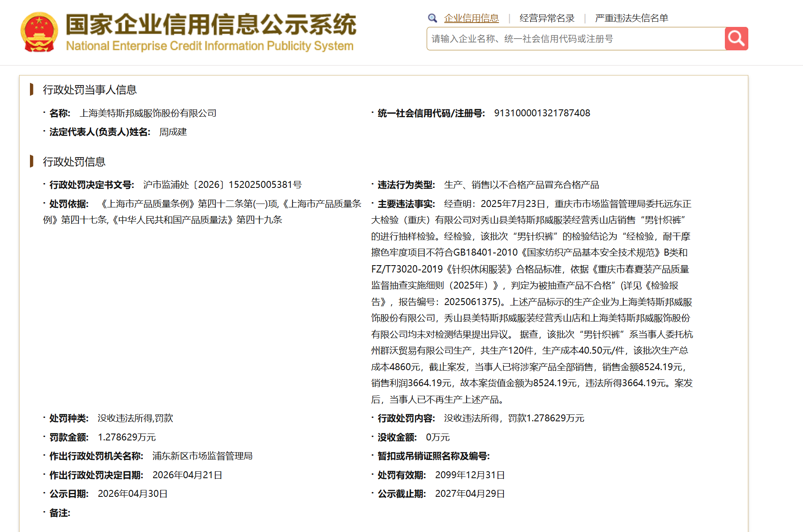Click the 行政处罚当事人信息 section heading
The width and height of the screenshot is (803, 532).
(90, 90)
